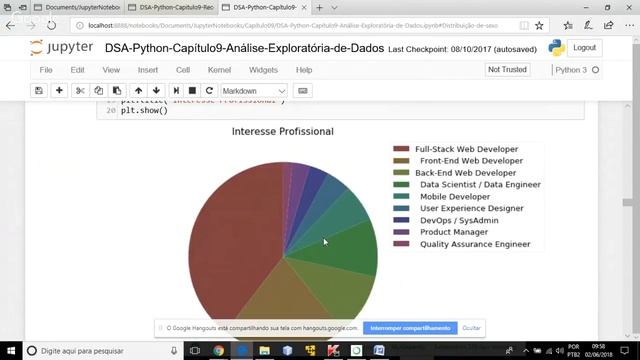Image resolution: width=640 pixels, height=360 pixels.
Task: Open the favorites hub icon
Action: (568, 26)
